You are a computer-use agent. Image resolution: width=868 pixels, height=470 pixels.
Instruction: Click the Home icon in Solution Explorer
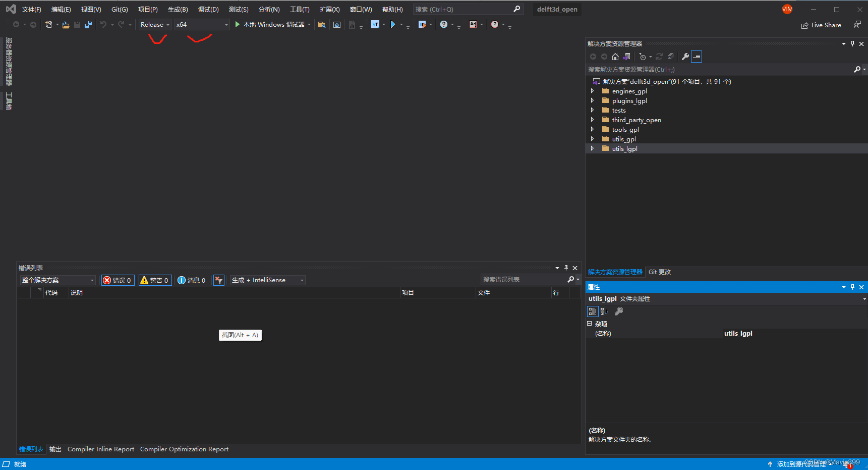615,57
